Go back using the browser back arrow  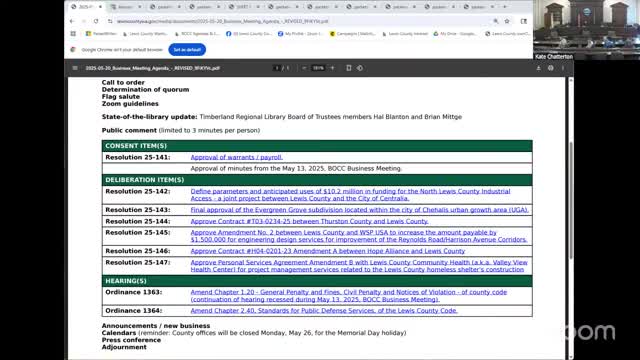(x=72, y=21)
